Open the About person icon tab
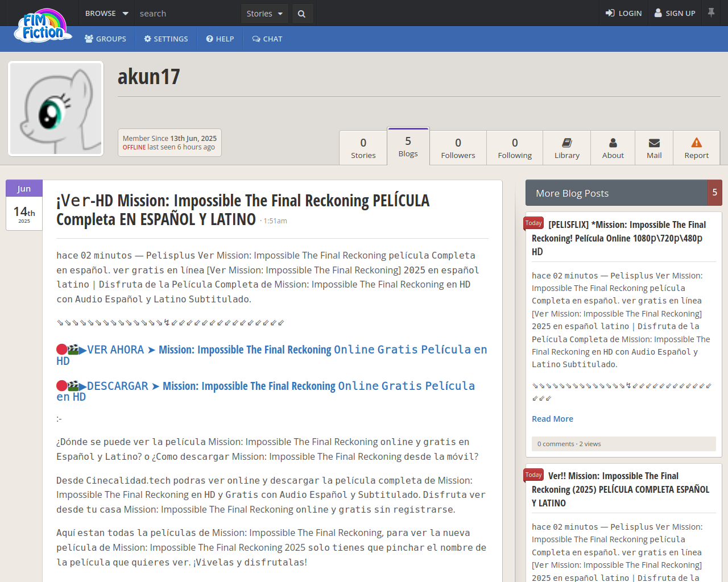The width and height of the screenshot is (728, 582). pyautogui.click(x=613, y=148)
